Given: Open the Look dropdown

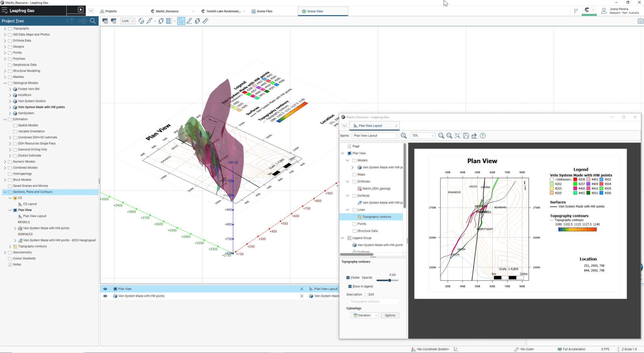Looking at the screenshot, I should (128, 21).
